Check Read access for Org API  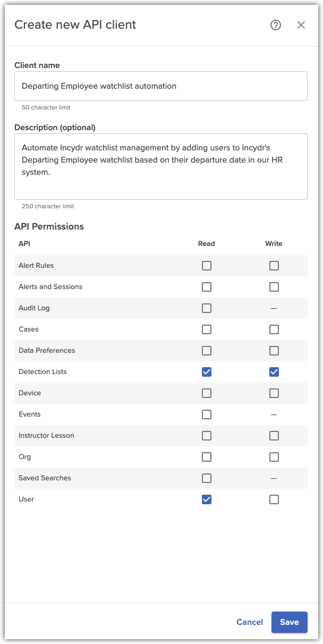pos(207,457)
